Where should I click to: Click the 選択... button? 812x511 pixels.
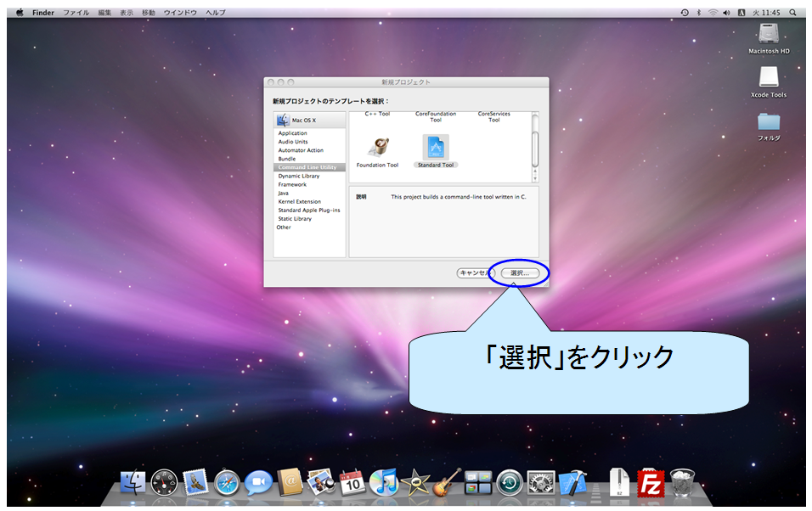click(x=520, y=272)
